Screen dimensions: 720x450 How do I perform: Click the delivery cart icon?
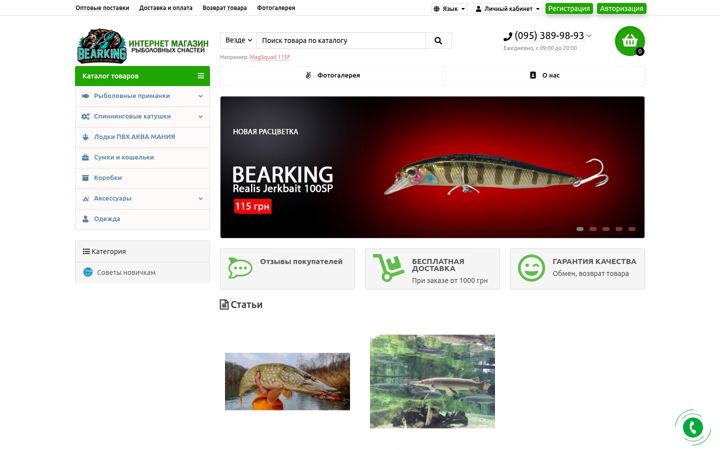point(388,268)
